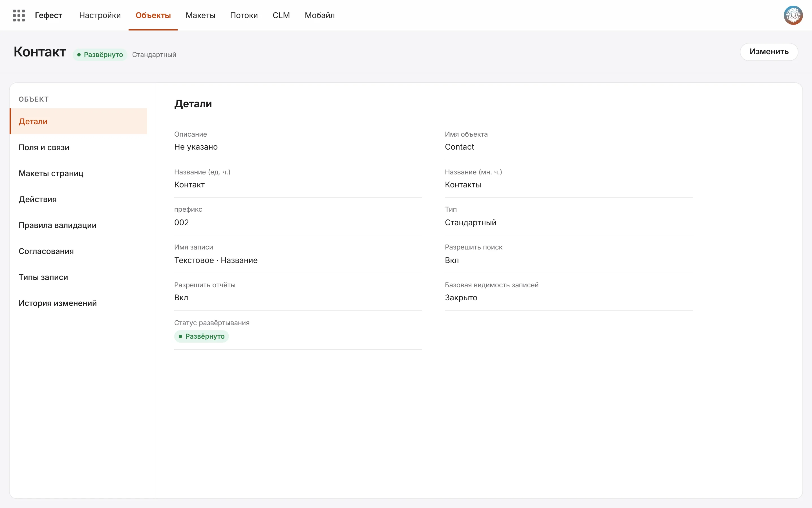Click the Вкл value under Разрешить отчёты
Viewport: 812px width, 508px height.
[181, 298]
